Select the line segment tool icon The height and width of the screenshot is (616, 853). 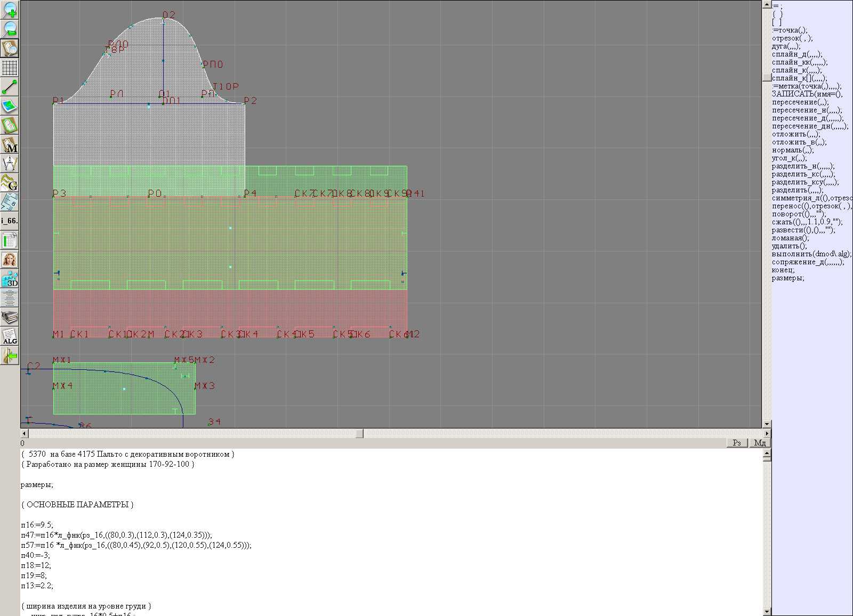[x=10, y=87]
